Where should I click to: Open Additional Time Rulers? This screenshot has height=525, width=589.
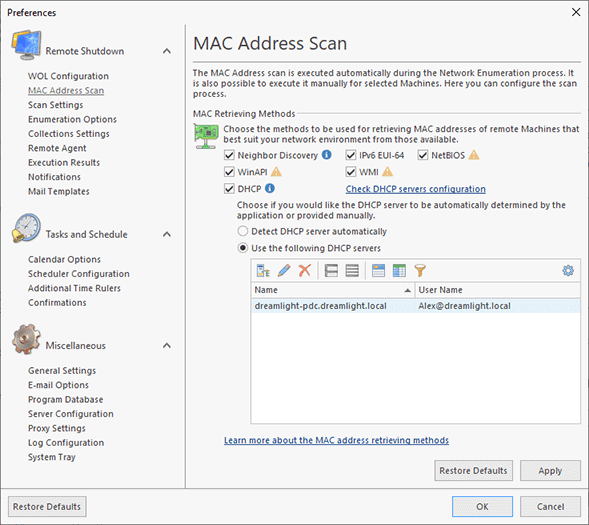click(74, 288)
